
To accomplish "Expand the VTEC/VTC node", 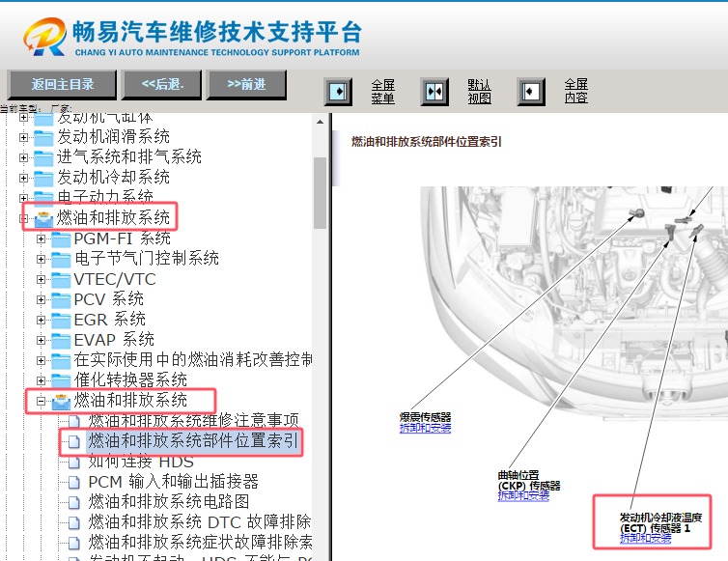I will pyautogui.click(x=41, y=280).
